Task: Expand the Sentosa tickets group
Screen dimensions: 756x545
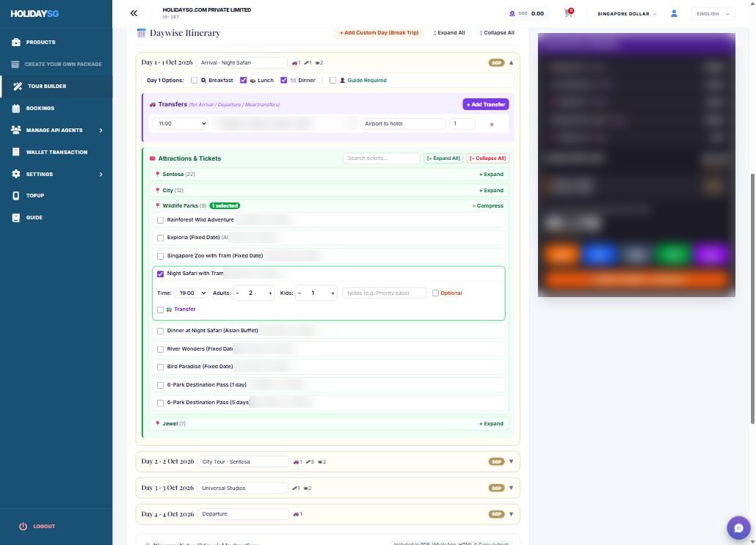Action: tap(491, 175)
